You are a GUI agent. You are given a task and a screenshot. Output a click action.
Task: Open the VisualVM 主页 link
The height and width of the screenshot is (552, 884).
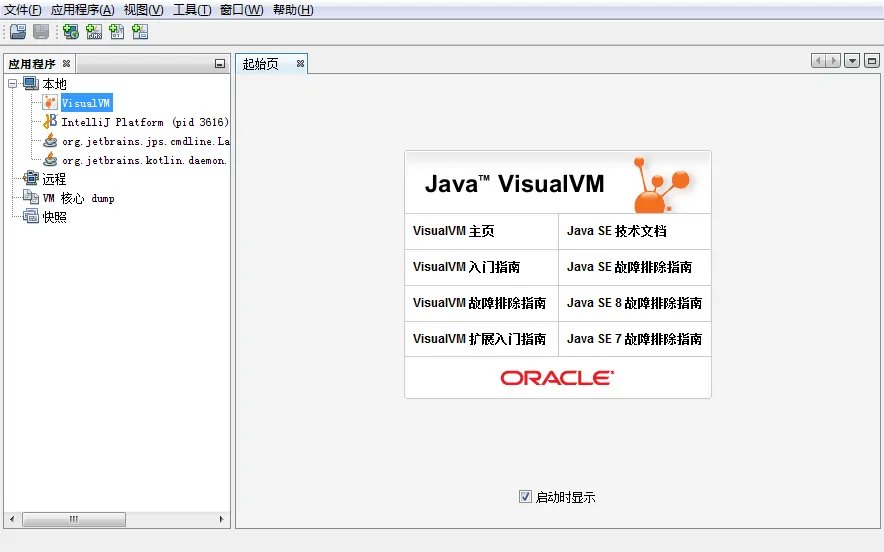(x=453, y=231)
